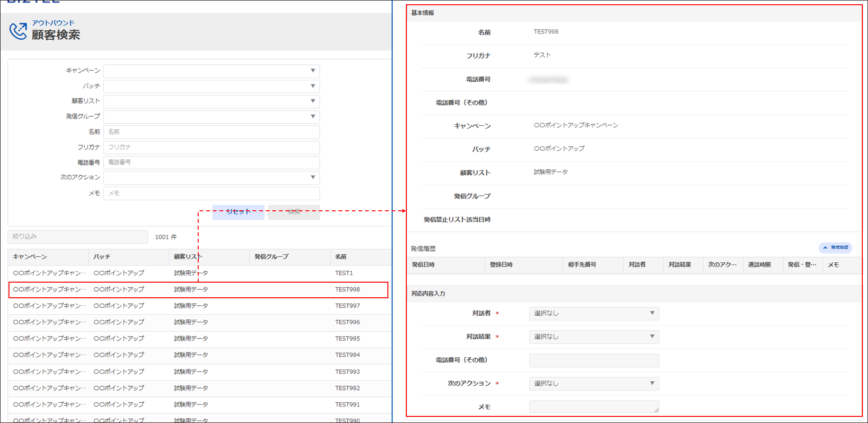Select the TEST997 customer row

pyautogui.click(x=200, y=306)
